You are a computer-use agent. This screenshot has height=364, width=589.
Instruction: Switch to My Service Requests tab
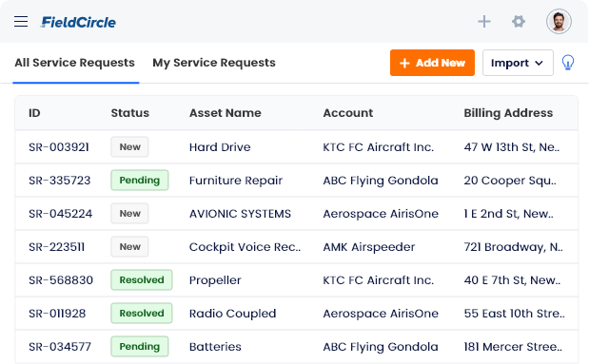[214, 63]
